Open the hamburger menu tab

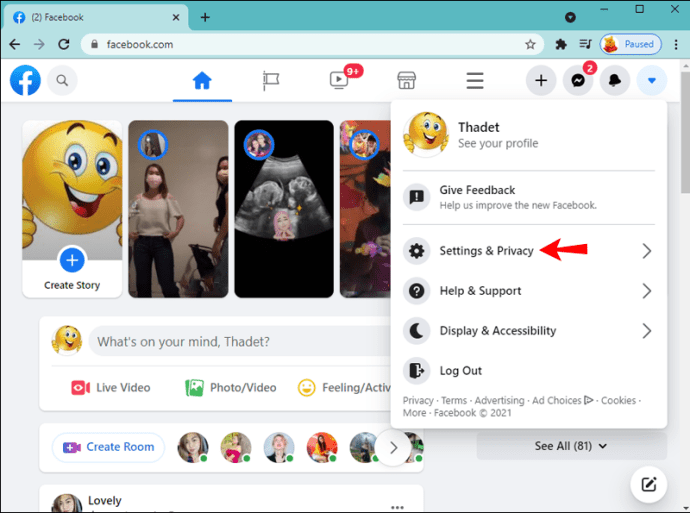tap(475, 81)
